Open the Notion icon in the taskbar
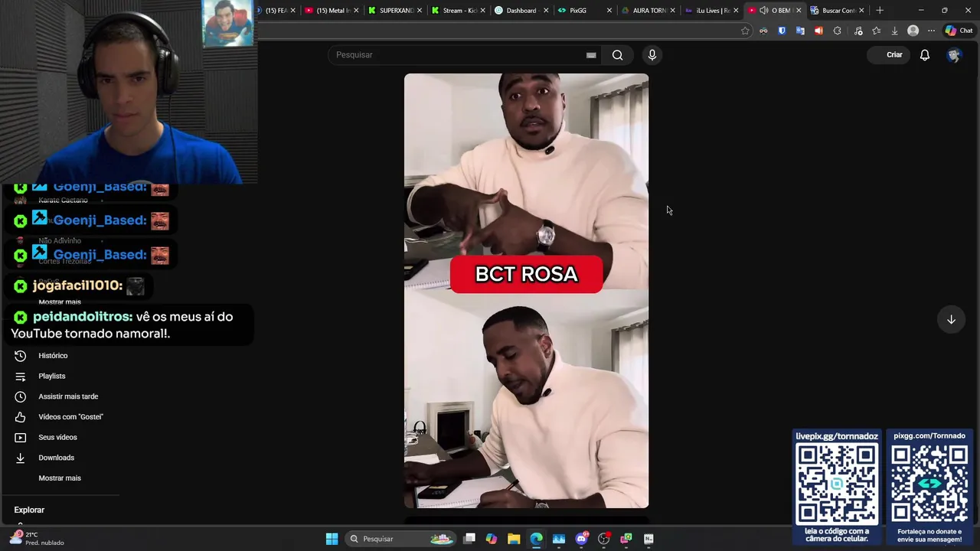The width and height of the screenshot is (980, 551). point(648,539)
